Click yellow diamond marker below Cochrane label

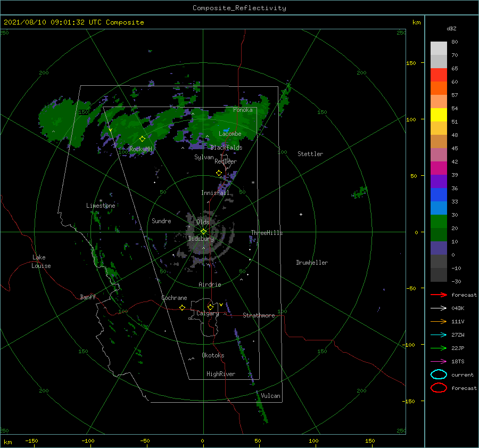tap(182, 307)
